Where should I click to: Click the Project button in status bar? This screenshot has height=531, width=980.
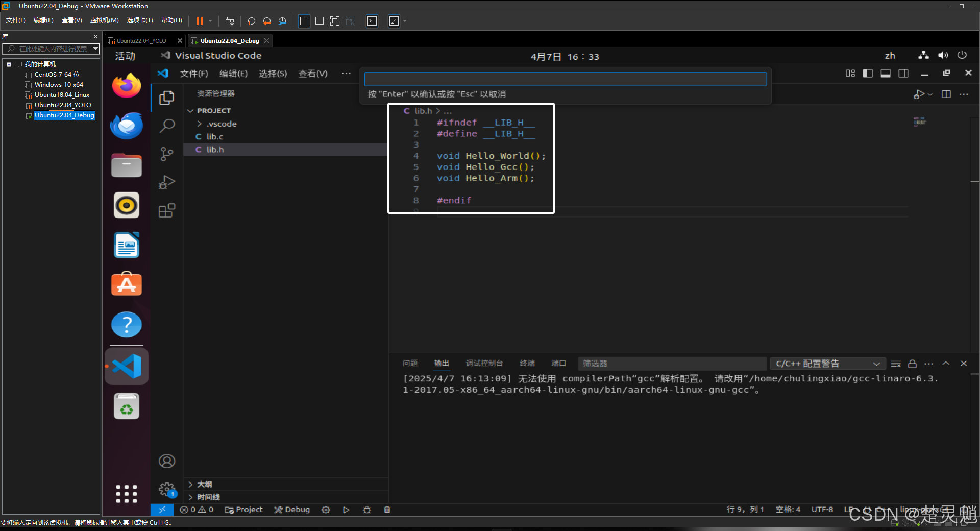point(243,510)
